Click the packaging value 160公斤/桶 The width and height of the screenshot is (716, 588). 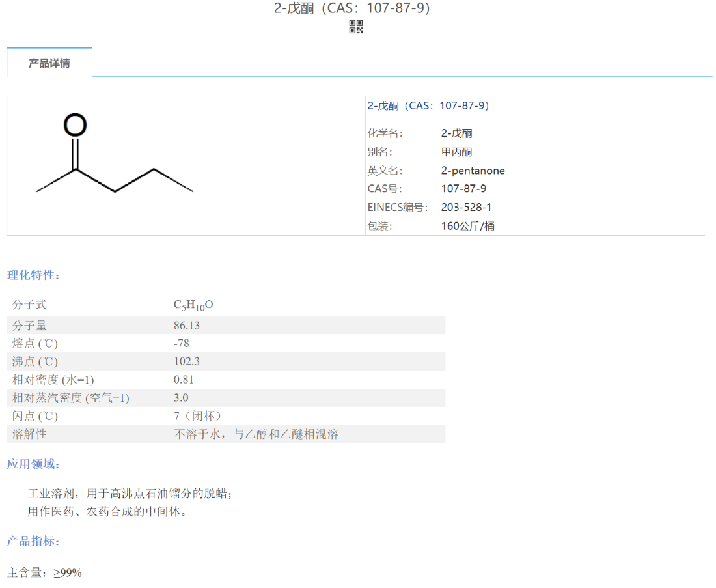467,226
